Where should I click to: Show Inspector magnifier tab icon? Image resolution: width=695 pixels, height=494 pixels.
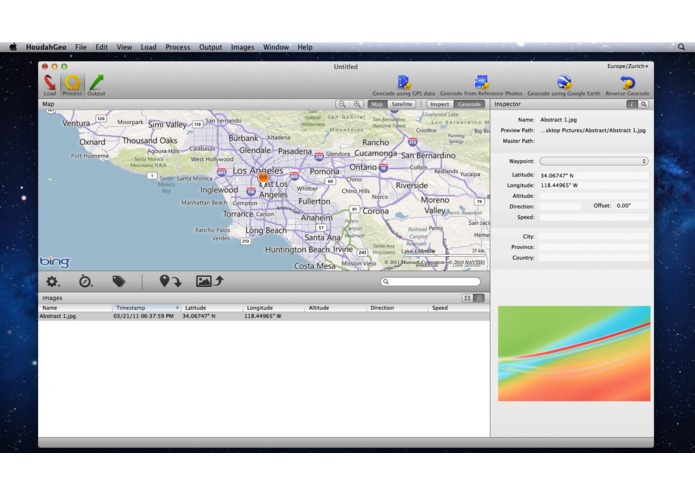point(643,104)
